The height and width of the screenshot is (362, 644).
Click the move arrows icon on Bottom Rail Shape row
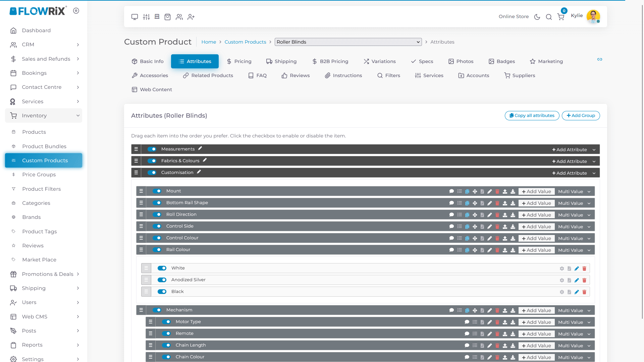[475, 203]
